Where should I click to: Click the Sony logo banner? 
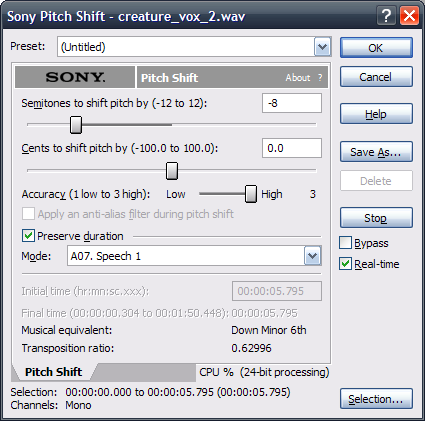point(75,77)
